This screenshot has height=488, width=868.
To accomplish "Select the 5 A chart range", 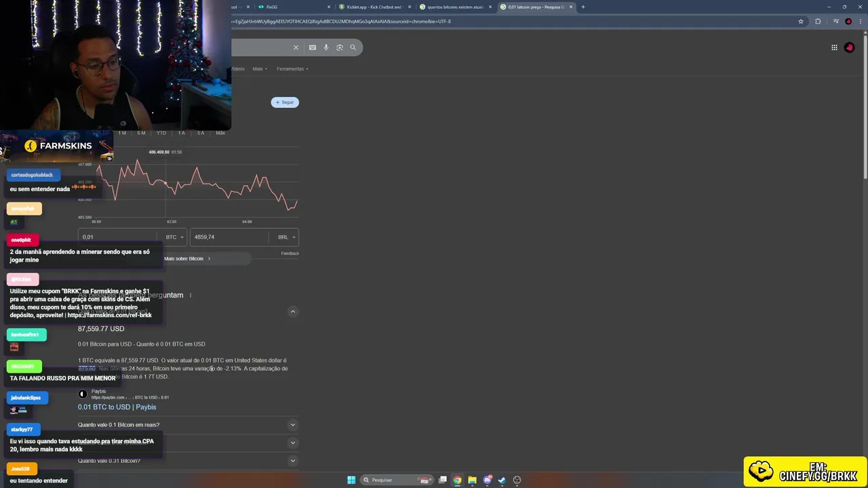I will click(x=201, y=133).
